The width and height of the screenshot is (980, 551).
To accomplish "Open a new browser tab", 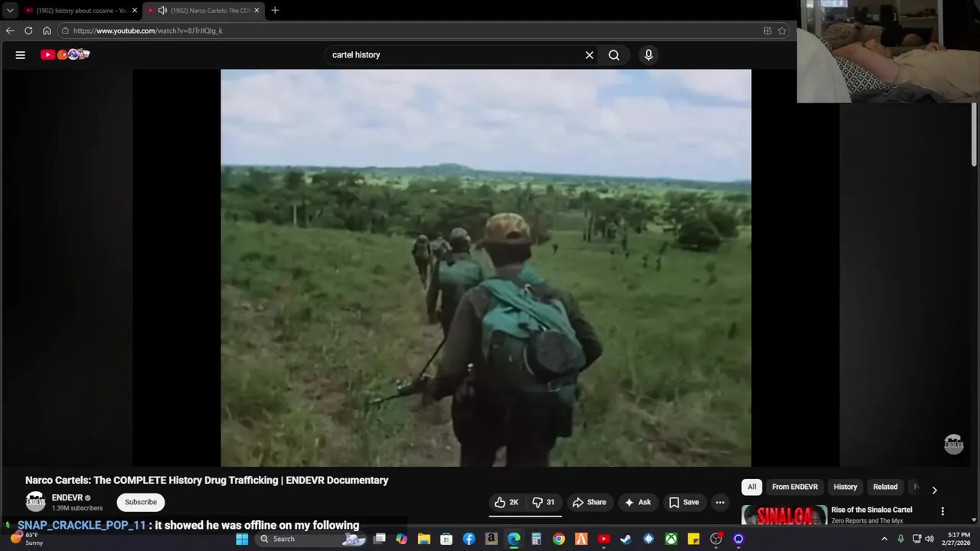I will pos(275,10).
